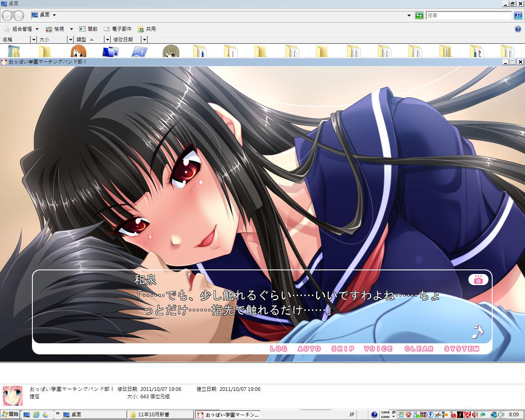The image size is (525, 420).
Task: Click the Explorer forward arrow button
Action: click(x=18, y=16)
